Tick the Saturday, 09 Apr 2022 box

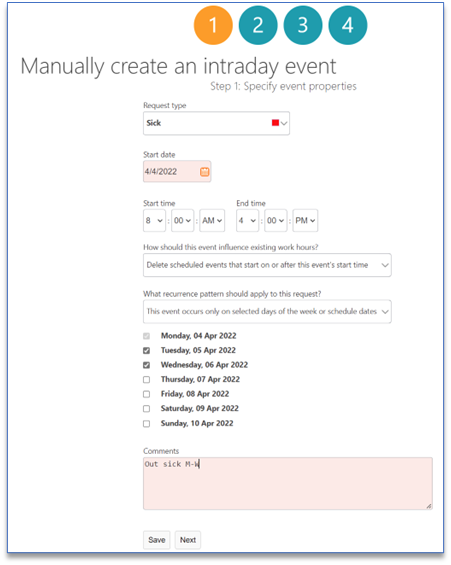(146, 409)
